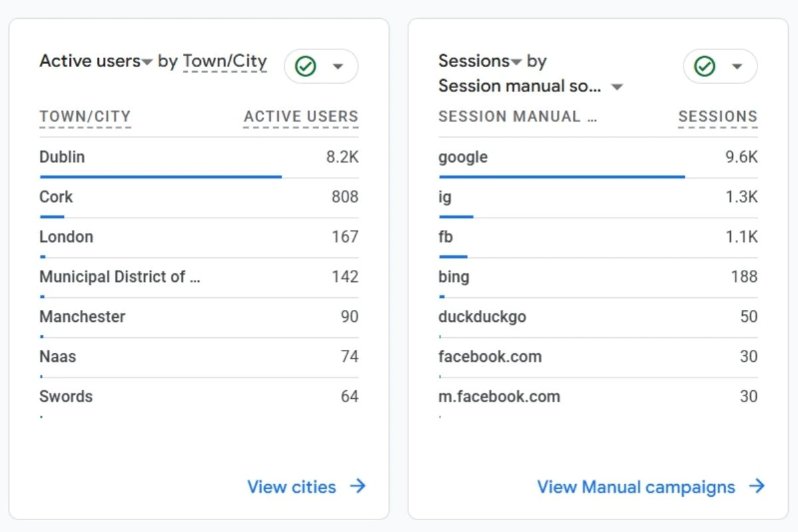Open status dropdown arrow in Active users card
The image size is (798, 532).
point(338,66)
